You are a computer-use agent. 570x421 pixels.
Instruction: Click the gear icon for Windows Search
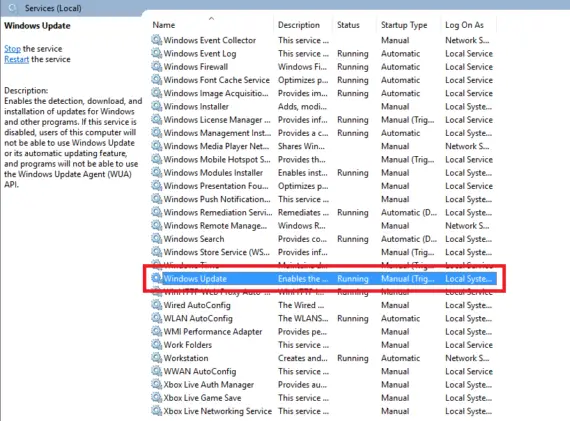(x=156, y=238)
